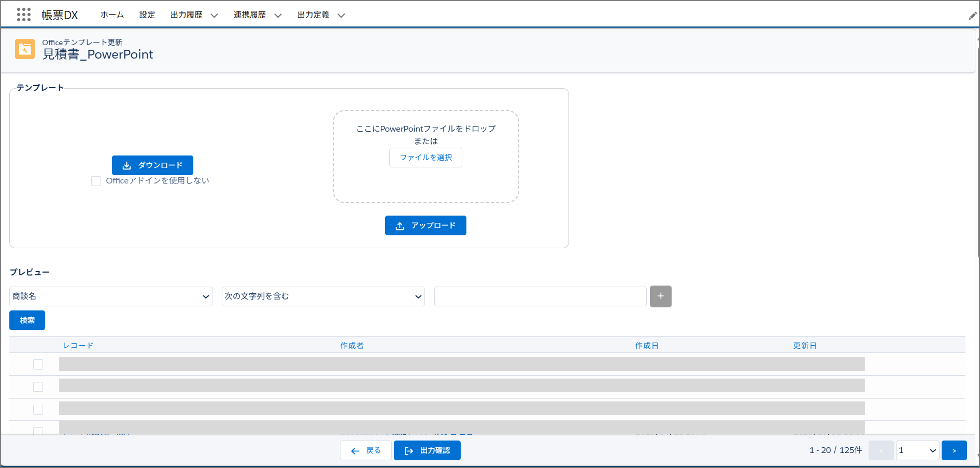Open the 設定 tab
Image resolution: width=980 pixels, height=468 pixels.
click(x=147, y=15)
